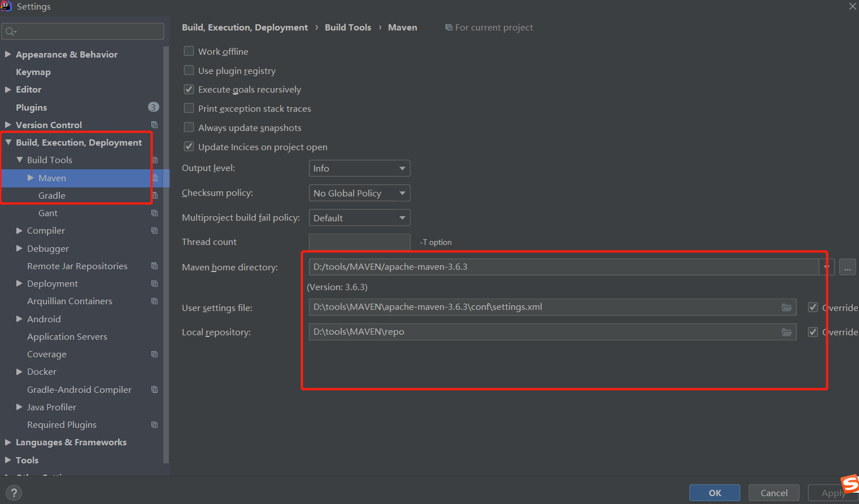The height and width of the screenshot is (504, 859).
Task: Click the Thread count input field
Action: [x=360, y=242]
